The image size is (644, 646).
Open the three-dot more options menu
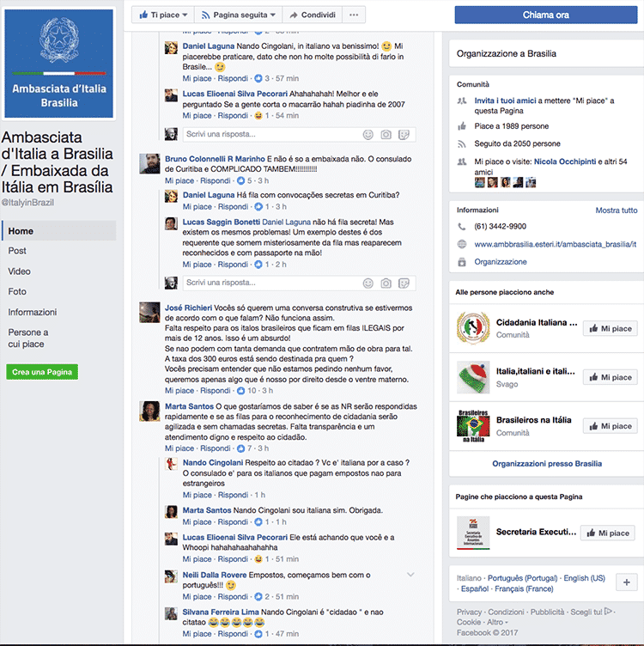click(x=354, y=15)
